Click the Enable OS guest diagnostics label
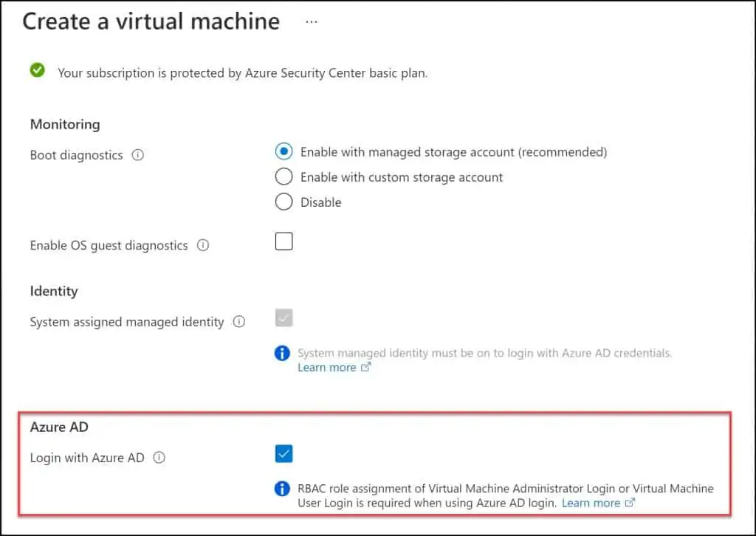This screenshot has height=536, width=756. [109, 245]
